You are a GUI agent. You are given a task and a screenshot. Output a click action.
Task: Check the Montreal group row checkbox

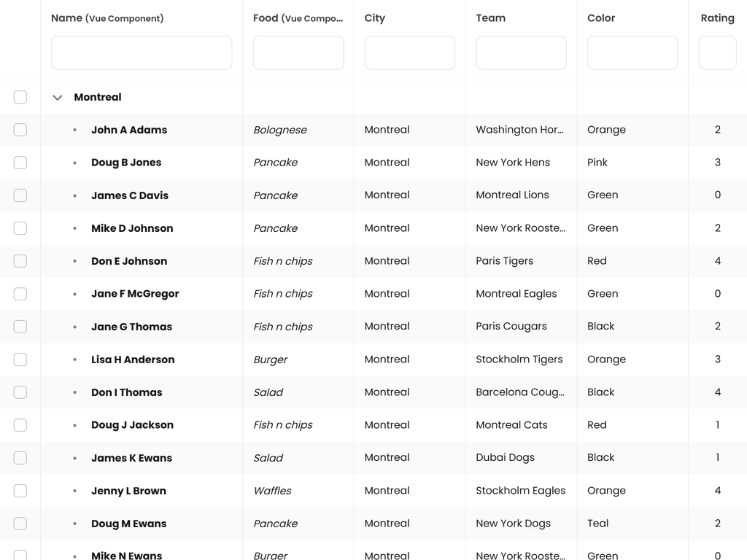[20, 97]
